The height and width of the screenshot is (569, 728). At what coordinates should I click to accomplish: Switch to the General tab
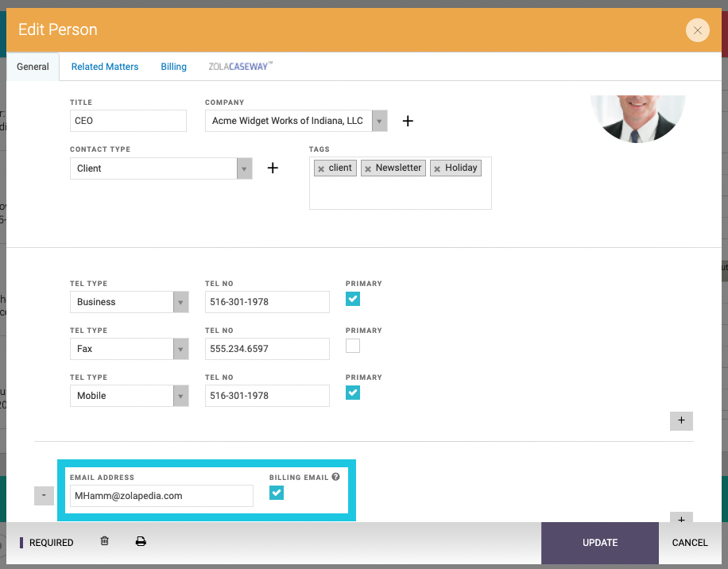[x=33, y=67]
